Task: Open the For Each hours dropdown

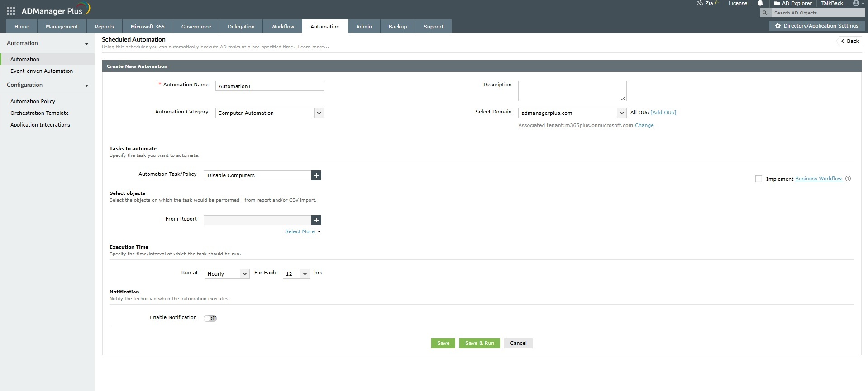Action: (296, 274)
